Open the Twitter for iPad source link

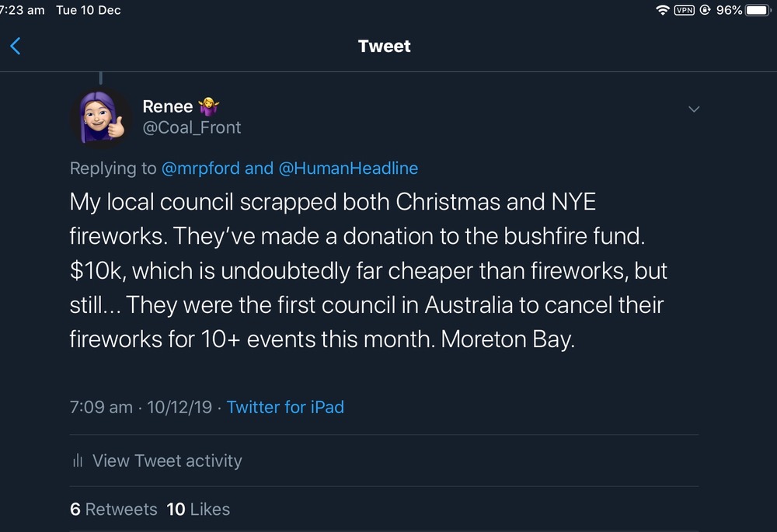click(x=285, y=407)
